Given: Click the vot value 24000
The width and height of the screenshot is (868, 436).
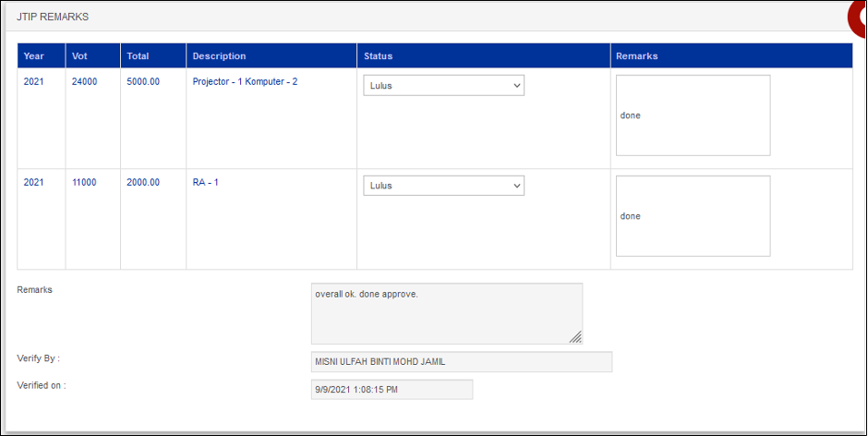Looking at the screenshot, I should tap(84, 81).
